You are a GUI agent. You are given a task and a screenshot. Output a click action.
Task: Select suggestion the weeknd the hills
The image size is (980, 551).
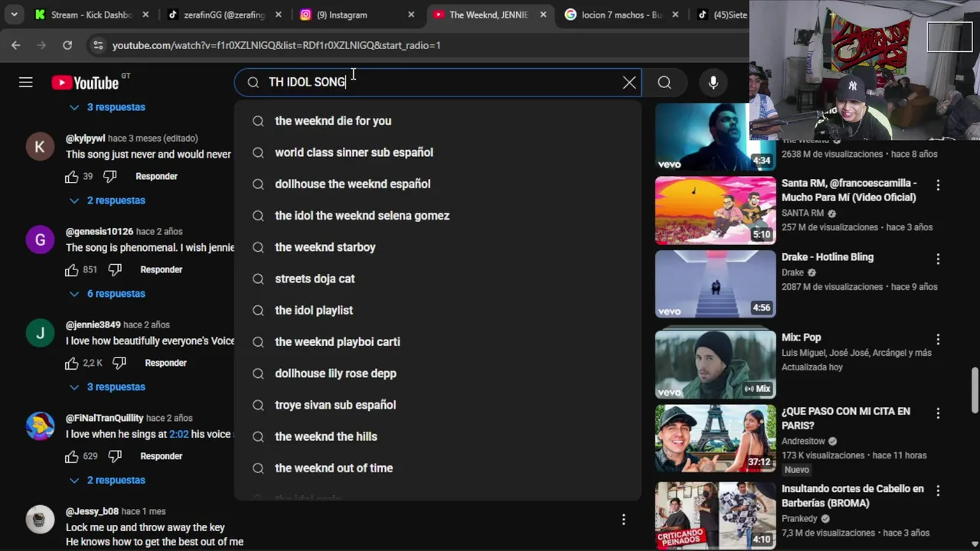[438, 436]
